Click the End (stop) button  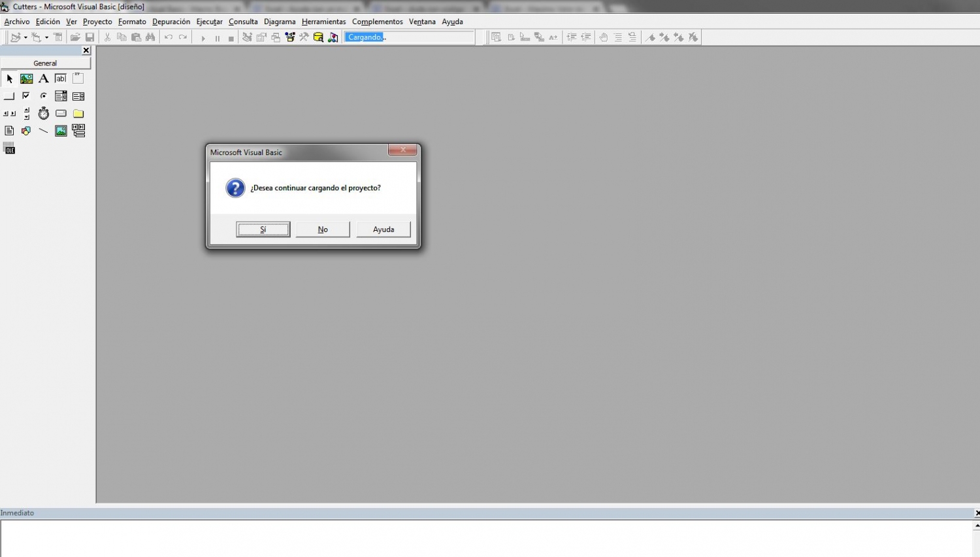pyautogui.click(x=231, y=38)
